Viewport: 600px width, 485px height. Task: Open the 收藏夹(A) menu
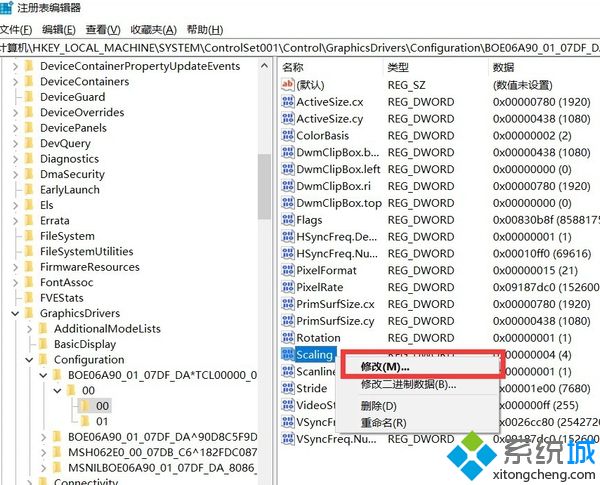153,29
